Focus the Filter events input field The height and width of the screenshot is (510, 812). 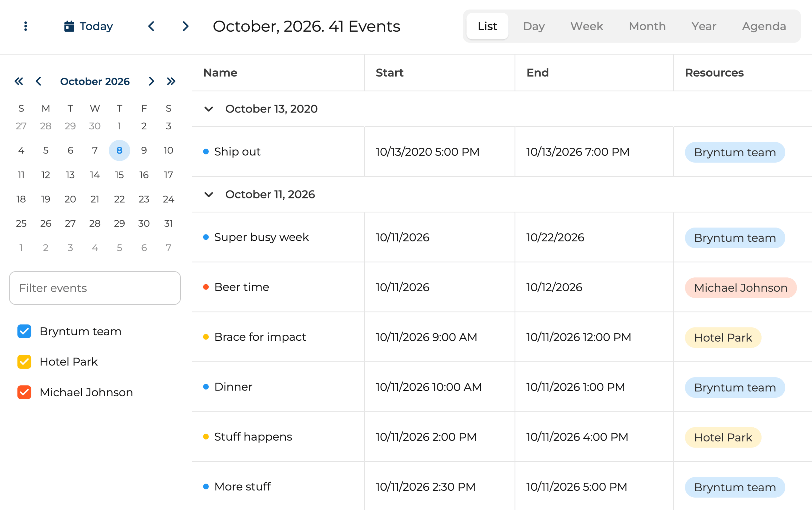95,288
